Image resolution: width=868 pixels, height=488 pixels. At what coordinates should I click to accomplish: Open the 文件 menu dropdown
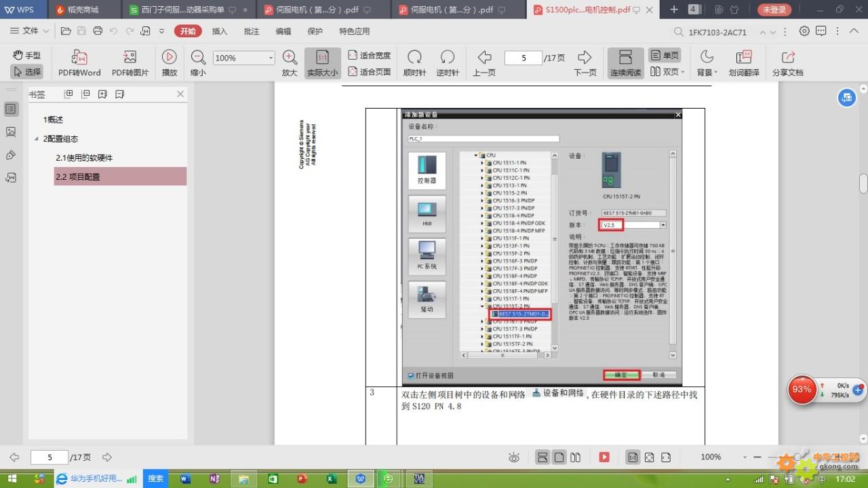(30, 31)
